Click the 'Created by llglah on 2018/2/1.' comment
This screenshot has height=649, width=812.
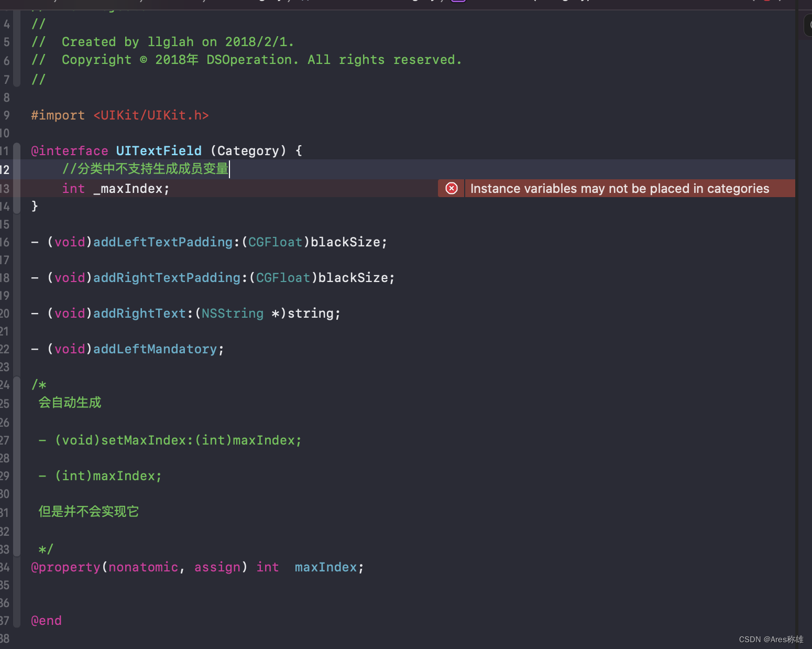[x=178, y=42]
